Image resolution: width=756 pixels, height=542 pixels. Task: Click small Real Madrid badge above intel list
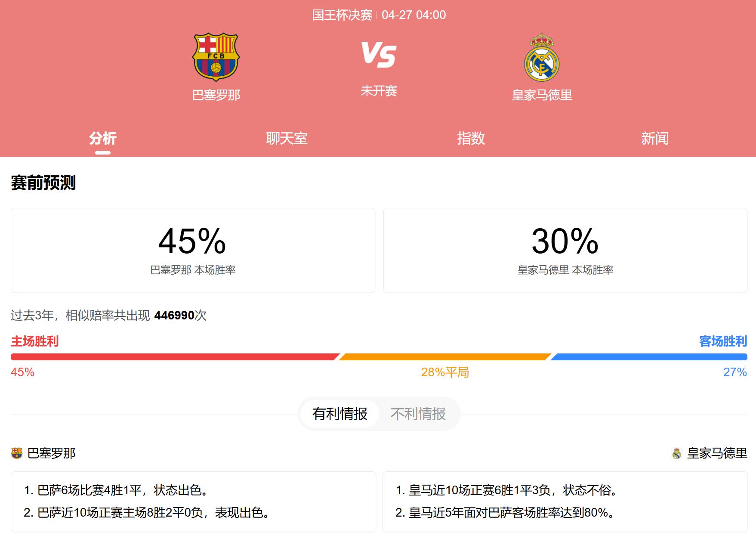(x=677, y=453)
